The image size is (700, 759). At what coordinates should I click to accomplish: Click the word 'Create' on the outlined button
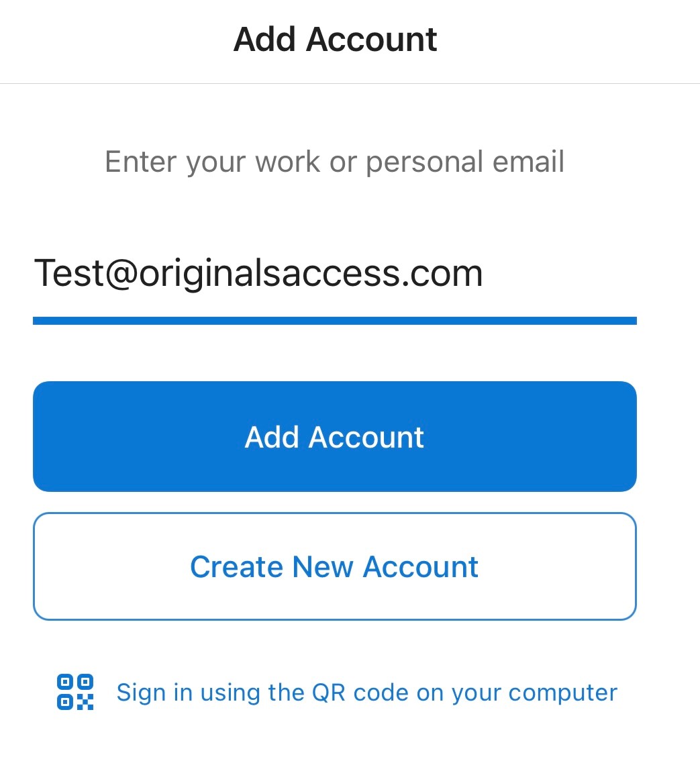pos(236,567)
